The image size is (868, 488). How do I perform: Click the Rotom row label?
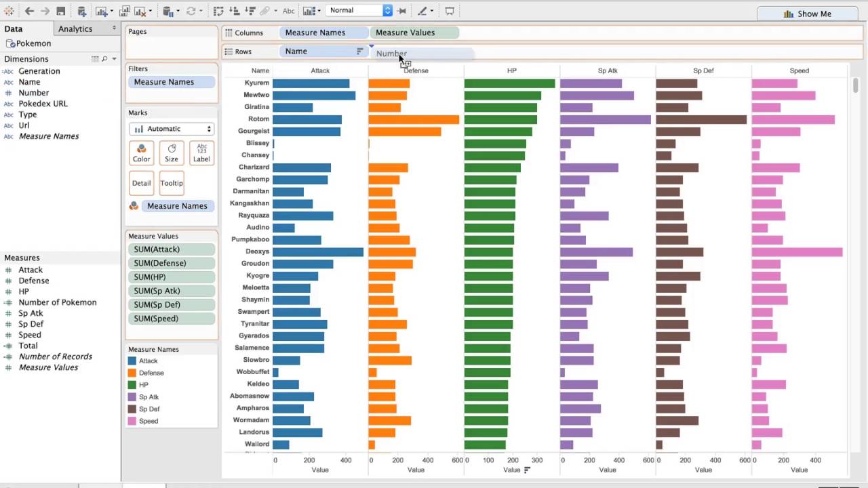click(259, 119)
